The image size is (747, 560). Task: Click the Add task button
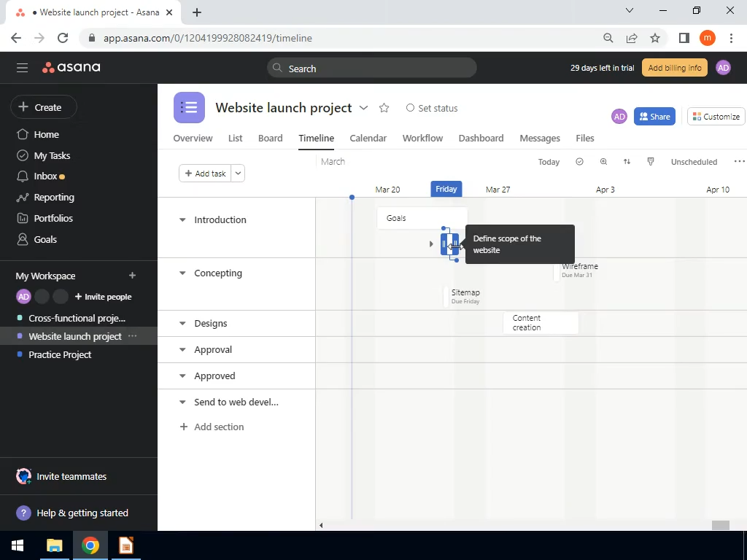[205, 174]
